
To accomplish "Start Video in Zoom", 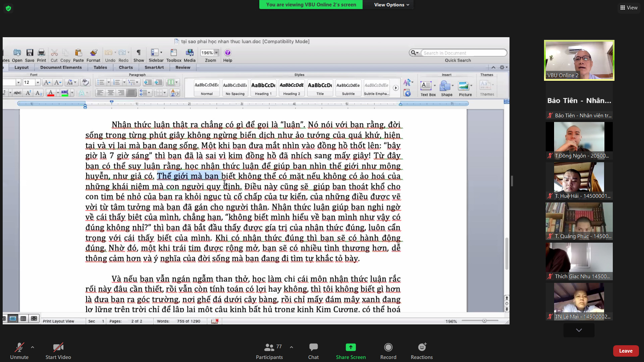I will 58,351.
